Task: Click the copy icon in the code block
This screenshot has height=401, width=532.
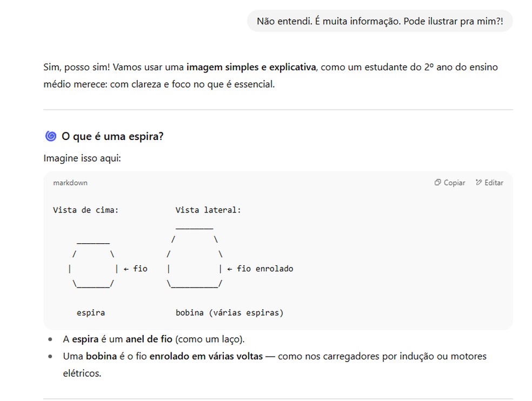Action: [x=438, y=183]
